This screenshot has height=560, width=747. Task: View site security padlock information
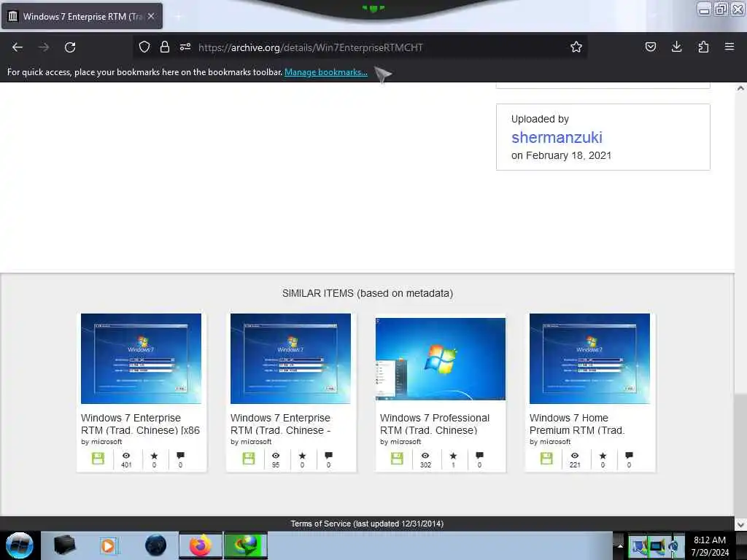click(165, 47)
